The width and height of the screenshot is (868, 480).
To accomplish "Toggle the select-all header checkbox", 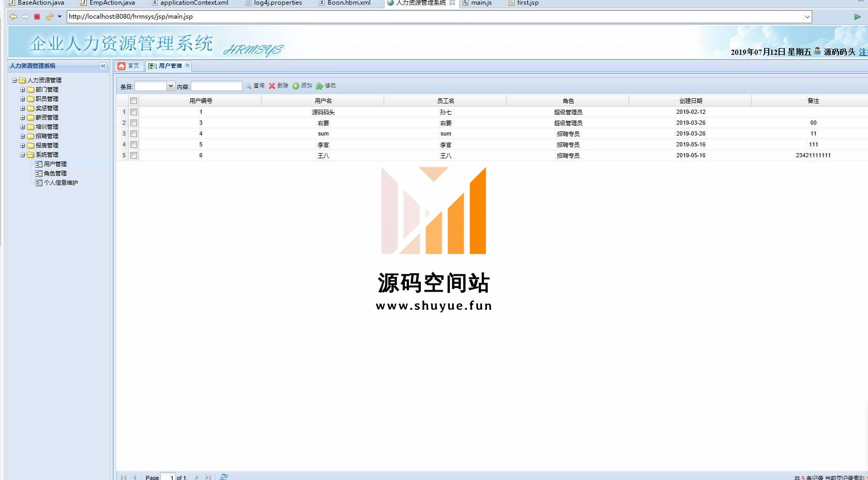I will tap(133, 101).
